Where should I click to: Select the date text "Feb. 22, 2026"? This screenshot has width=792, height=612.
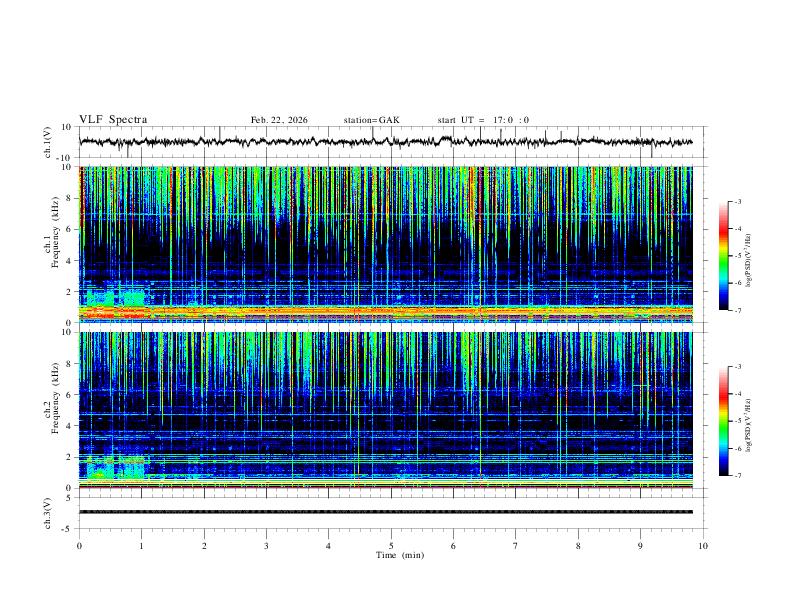pos(279,120)
